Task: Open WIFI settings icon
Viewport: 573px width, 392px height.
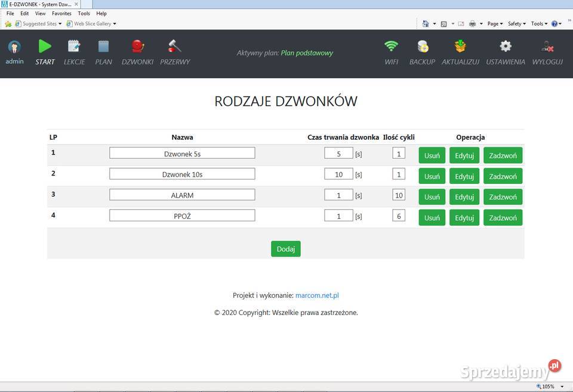Action: [391, 47]
